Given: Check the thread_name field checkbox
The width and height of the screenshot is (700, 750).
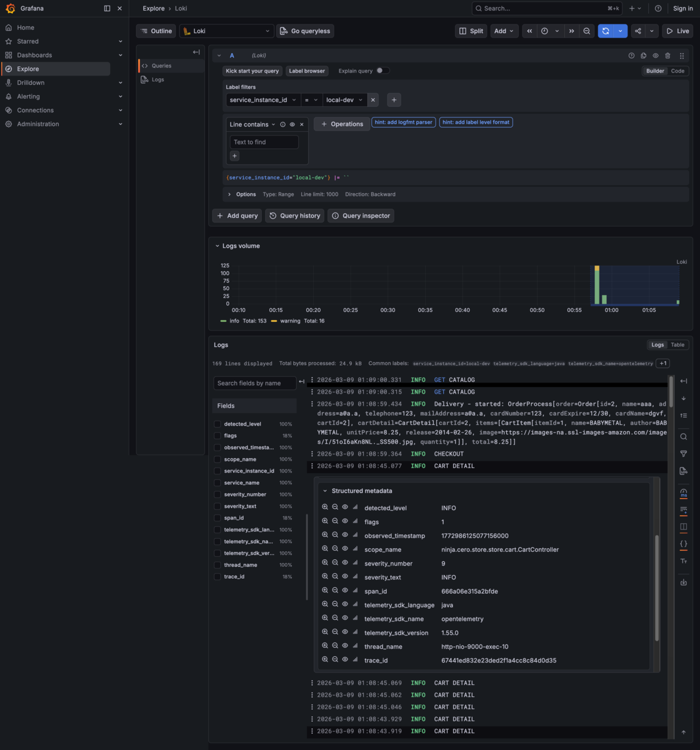Looking at the screenshot, I should pos(217,565).
